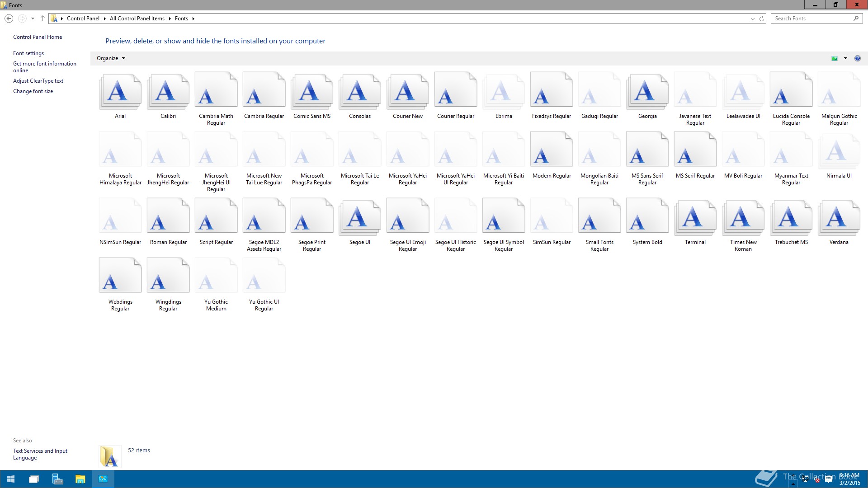Image resolution: width=868 pixels, height=488 pixels.
Task: Select Modern Regular font icon
Action: coord(552,150)
